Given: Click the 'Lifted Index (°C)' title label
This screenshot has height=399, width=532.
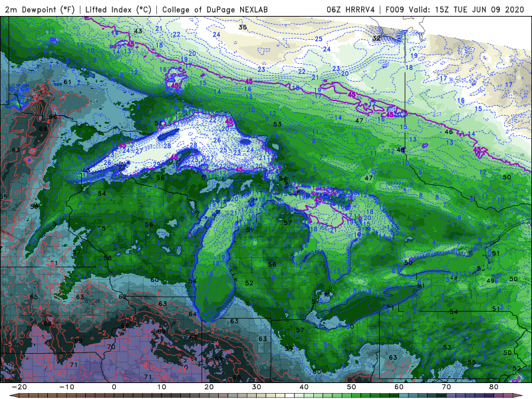Looking at the screenshot, I should (x=118, y=9).
